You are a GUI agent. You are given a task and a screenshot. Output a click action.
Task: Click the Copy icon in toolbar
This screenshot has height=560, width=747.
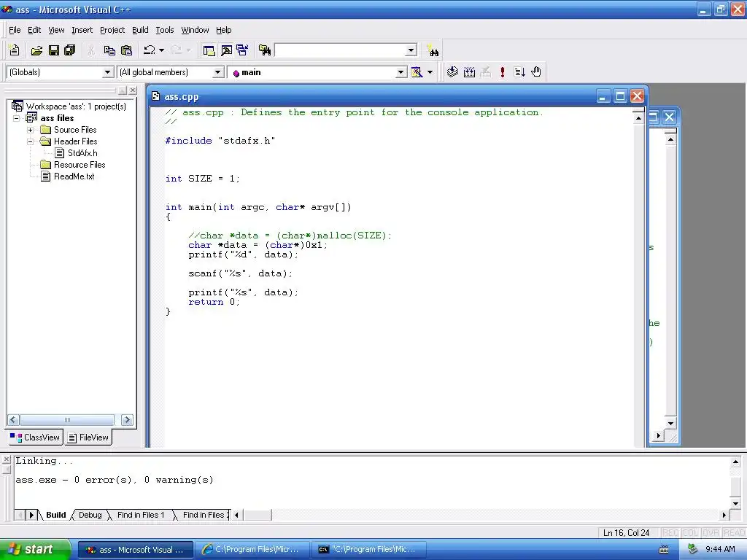tap(109, 50)
